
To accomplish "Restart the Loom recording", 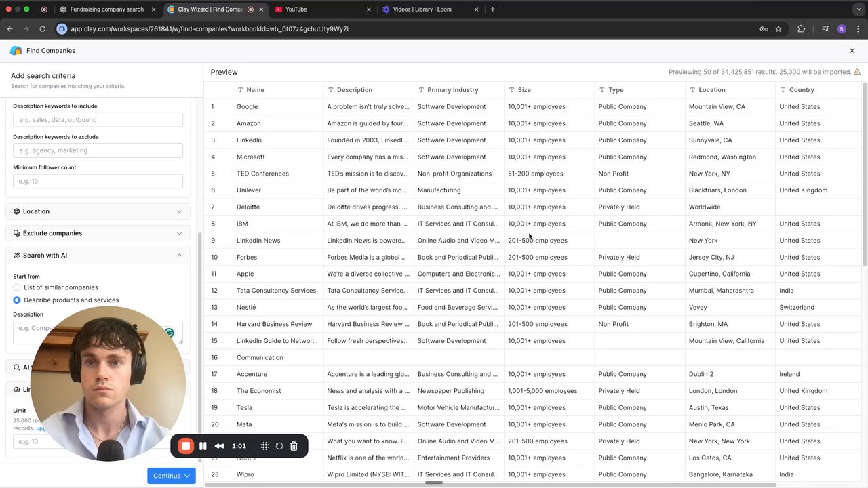I will pos(279,446).
